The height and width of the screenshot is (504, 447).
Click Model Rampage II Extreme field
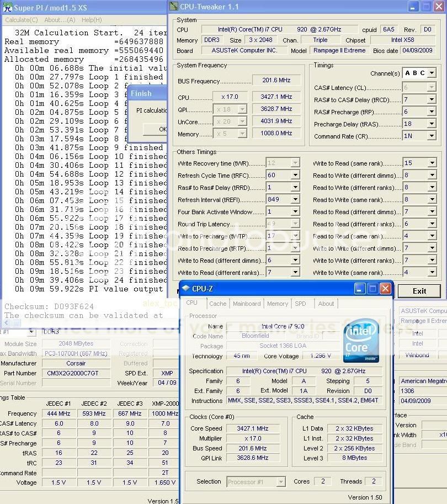(339, 50)
